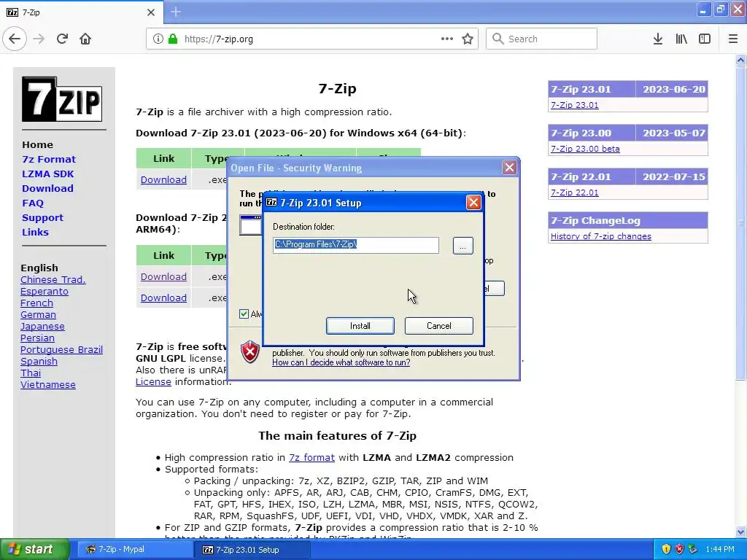Open Downloads arrow icon in toolbar
This screenshot has height=560, width=747.
658,39
